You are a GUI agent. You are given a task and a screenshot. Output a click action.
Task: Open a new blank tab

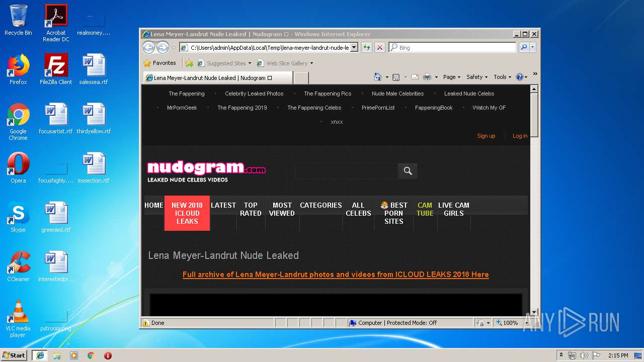click(x=301, y=78)
